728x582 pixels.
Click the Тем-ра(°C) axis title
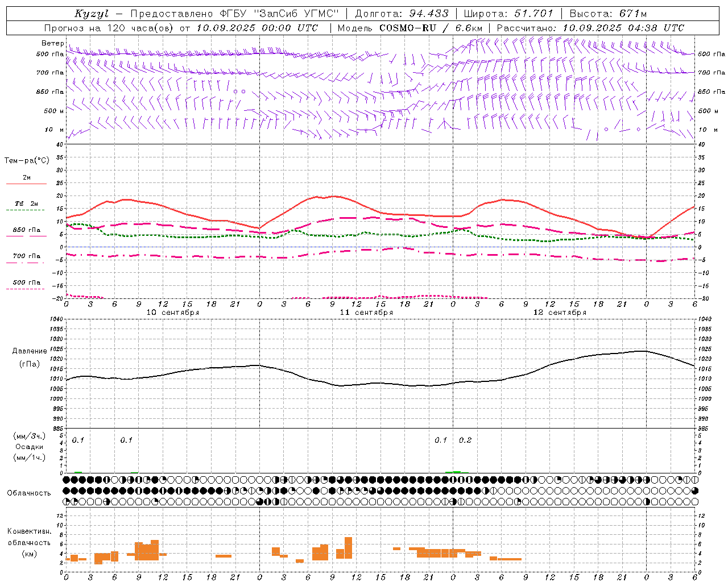pos(27,160)
